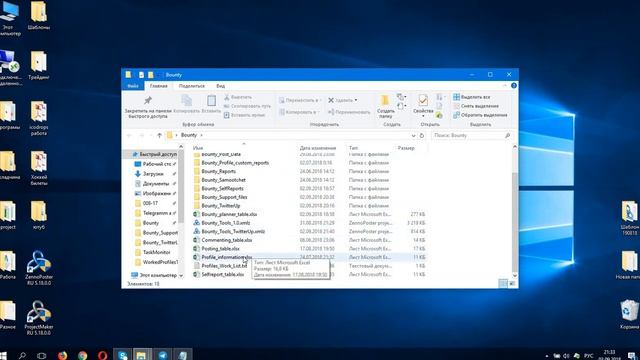This screenshot has width=640, height=360.
Task: Select Quick access in navigation pane
Action: click(155, 154)
